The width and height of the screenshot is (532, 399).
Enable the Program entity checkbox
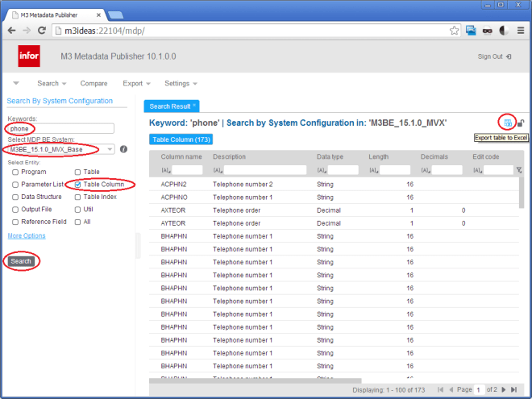coord(15,172)
